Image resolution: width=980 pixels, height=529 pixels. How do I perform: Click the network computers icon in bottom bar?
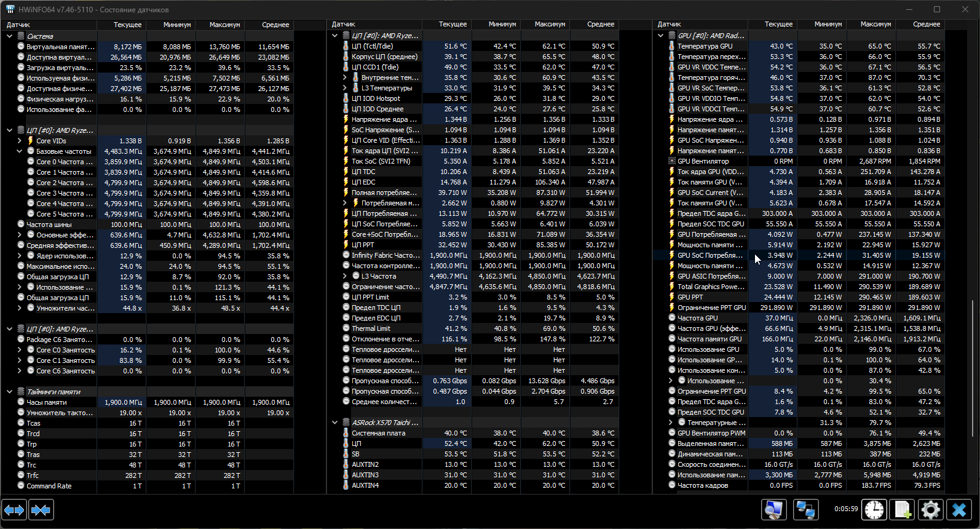805,509
